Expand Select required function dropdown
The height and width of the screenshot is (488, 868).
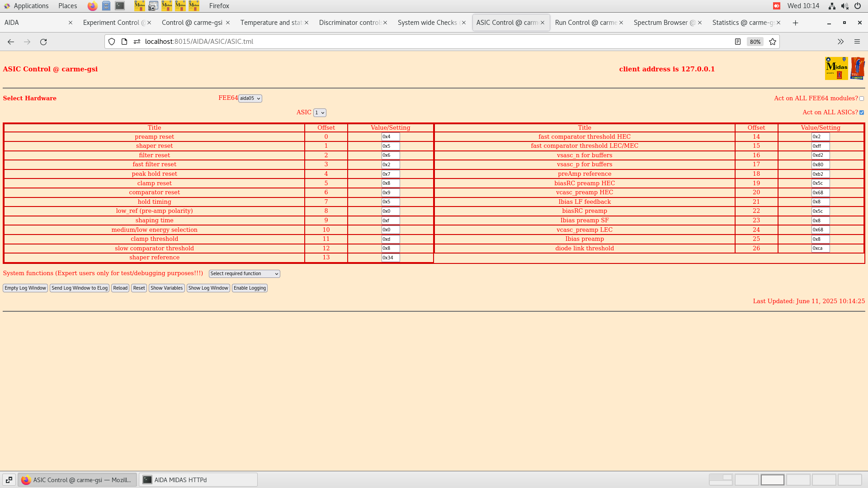tap(244, 274)
